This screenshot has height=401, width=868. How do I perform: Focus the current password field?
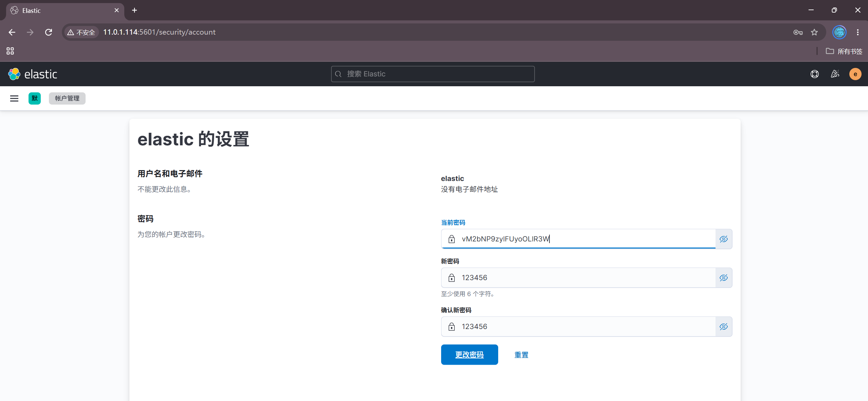pyautogui.click(x=578, y=239)
